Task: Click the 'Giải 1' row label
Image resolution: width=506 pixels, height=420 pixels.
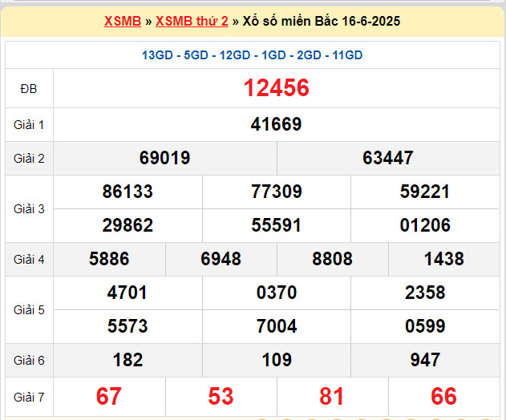Action: [x=29, y=125]
